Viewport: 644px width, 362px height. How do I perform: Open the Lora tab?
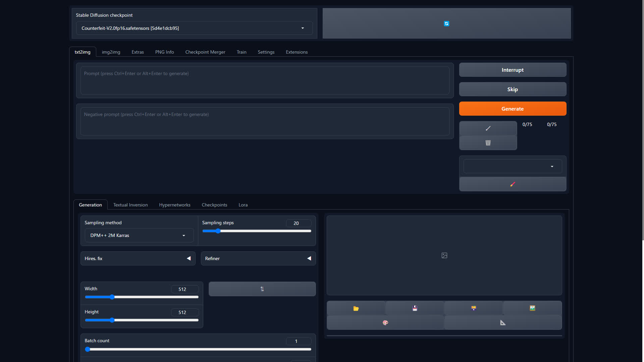tap(243, 205)
